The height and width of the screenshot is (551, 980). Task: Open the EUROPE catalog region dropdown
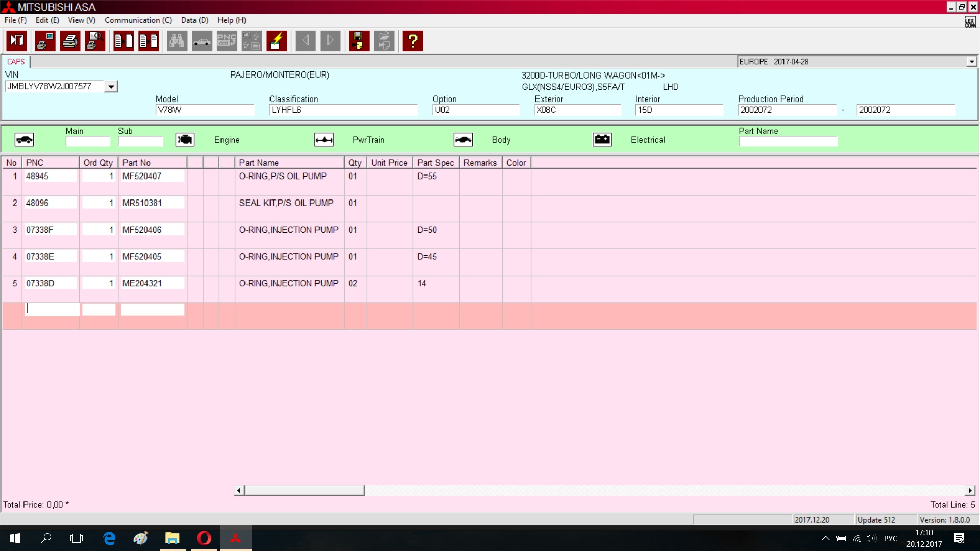click(x=971, y=62)
